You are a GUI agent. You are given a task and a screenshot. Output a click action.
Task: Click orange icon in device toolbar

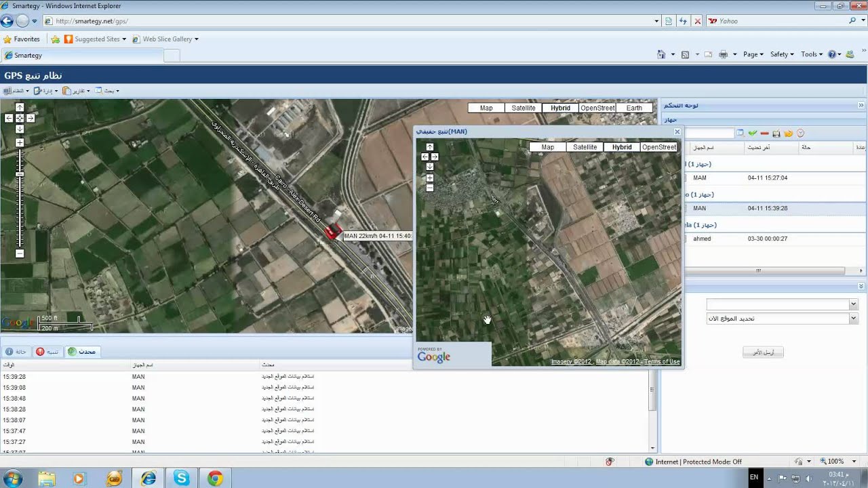pyautogui.click(x=789, y=134)
